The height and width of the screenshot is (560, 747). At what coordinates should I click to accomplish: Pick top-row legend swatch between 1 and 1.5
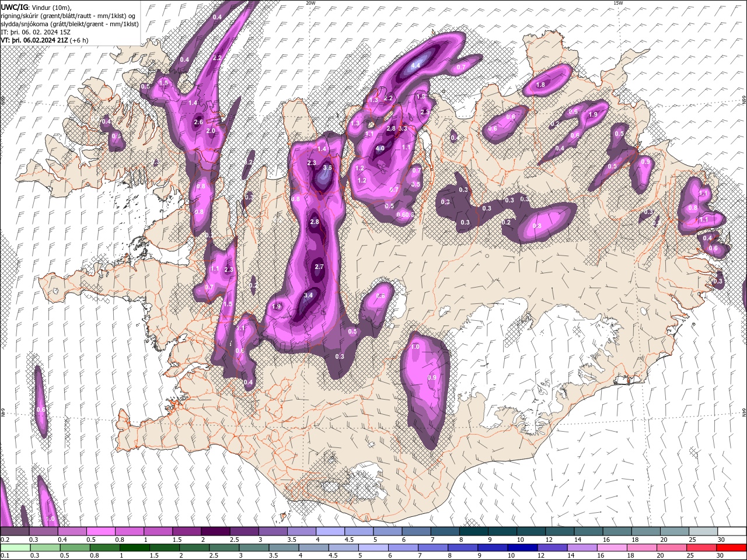point(158,531)
